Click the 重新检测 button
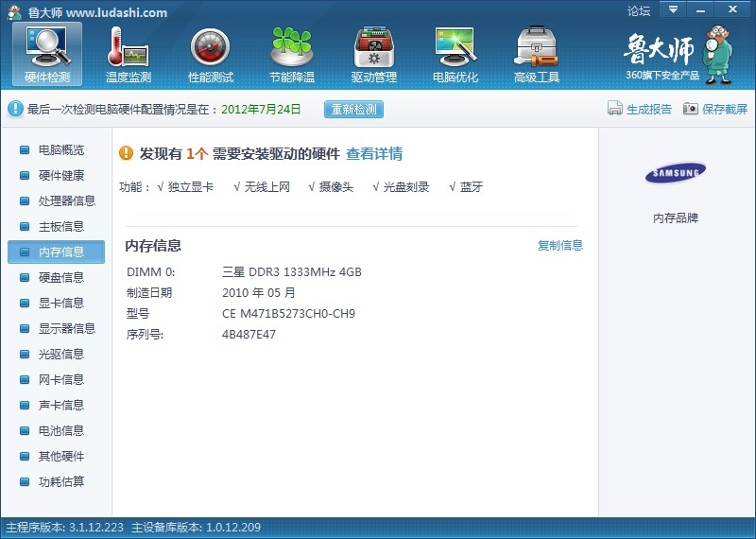The height and width of the screenshot is (539, 756). point(354,109)
